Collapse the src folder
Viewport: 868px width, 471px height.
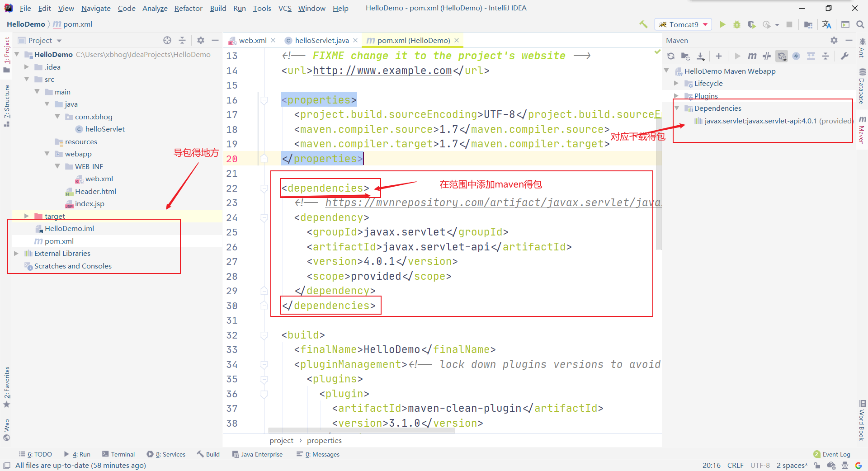pos(27,79)
